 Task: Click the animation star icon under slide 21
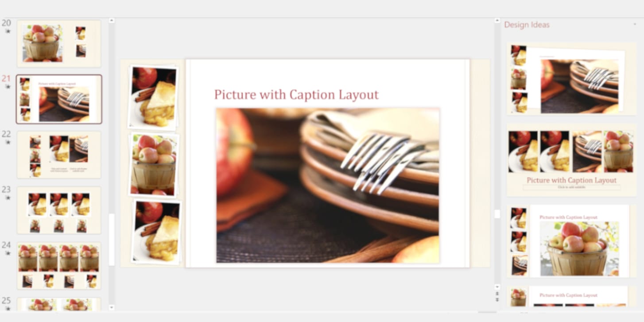(x=8, y=87)
